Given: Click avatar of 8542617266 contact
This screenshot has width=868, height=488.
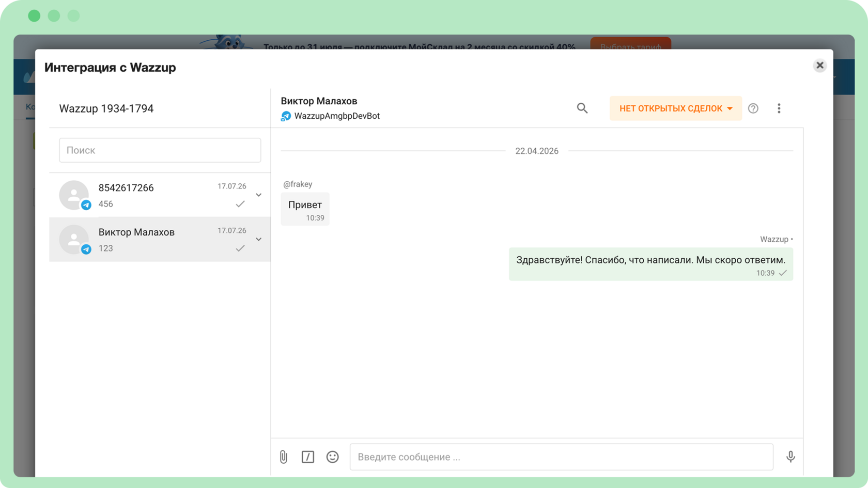Looking at the screenshot, I should [x=74, y=195].
